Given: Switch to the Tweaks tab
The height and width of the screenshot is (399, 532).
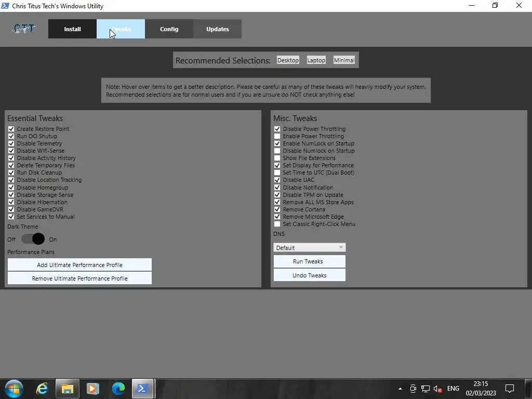Looking at the screenshot, I should coord(121,29).
